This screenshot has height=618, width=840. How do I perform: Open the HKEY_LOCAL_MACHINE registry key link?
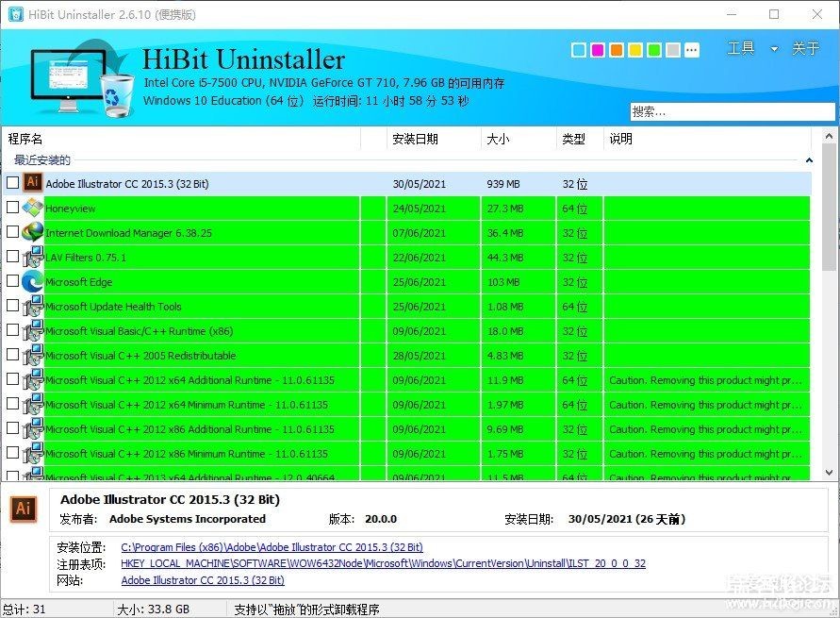(383, 563)
